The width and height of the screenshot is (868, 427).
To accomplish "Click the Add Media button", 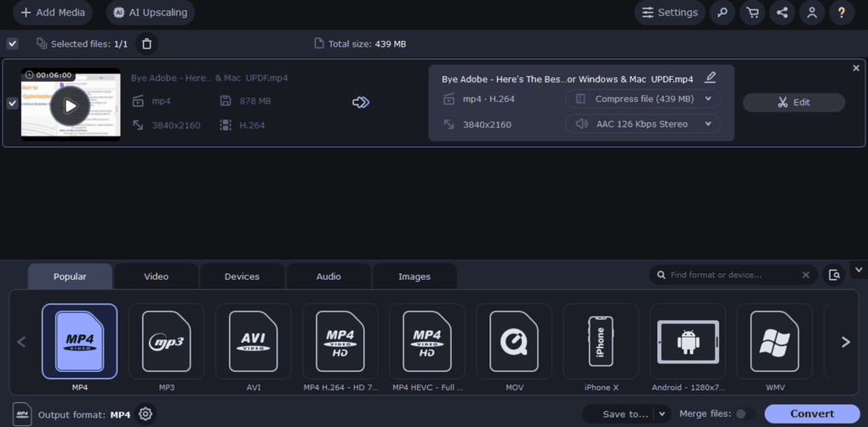I will pos(53,12).
